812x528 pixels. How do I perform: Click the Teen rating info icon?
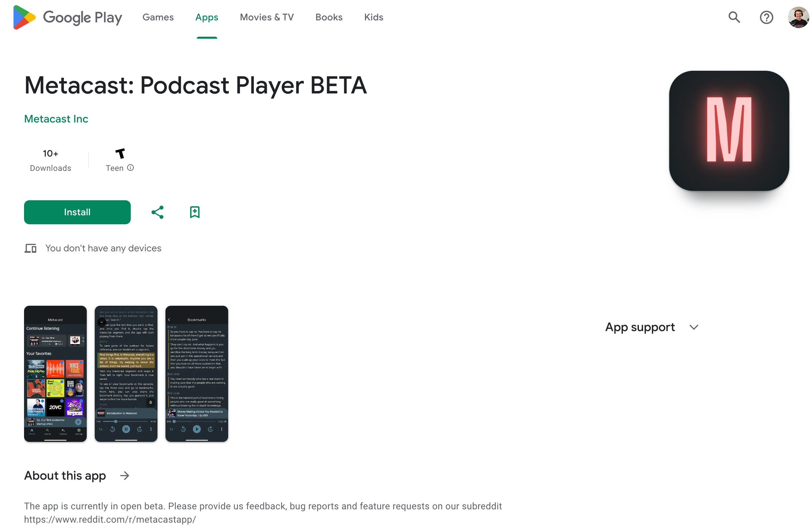pyautogui.click(x=130, y=168)
